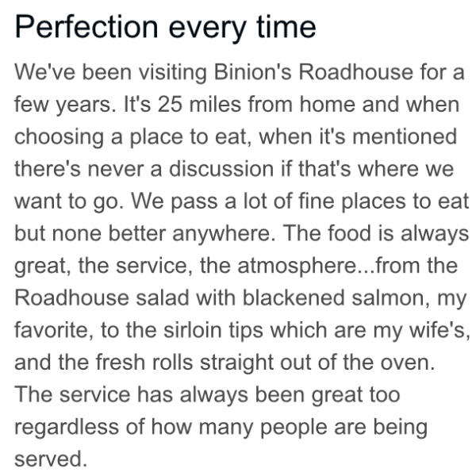This screenshot has width=476, height=476.
Task: Open the "Perfection every time" review title
Action: [166, 28]
